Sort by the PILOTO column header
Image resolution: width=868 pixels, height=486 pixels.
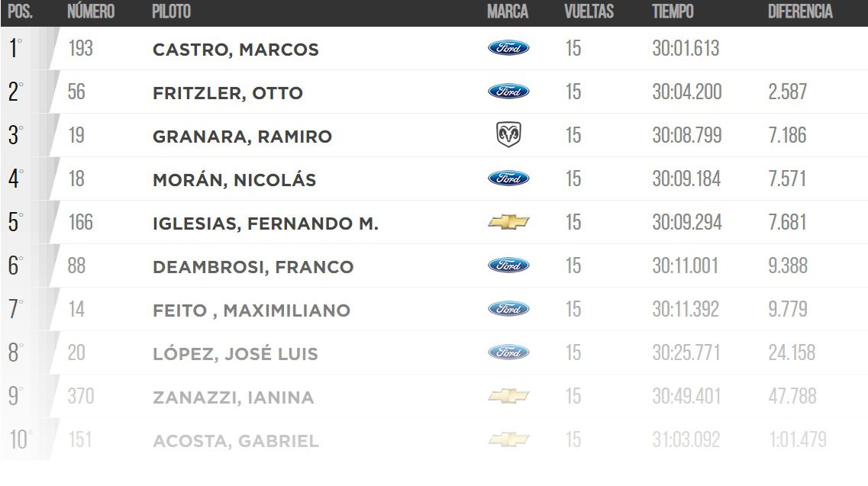click(x=172, y=12)
